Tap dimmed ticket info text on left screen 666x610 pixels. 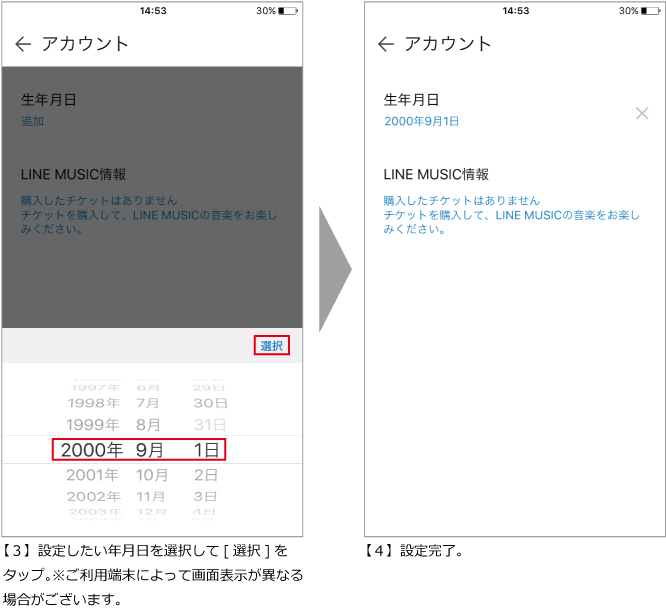tap(149, 215)
